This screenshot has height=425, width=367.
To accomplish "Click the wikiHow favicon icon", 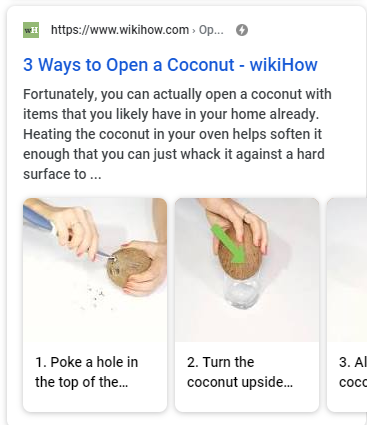I will tap(31, 30).
